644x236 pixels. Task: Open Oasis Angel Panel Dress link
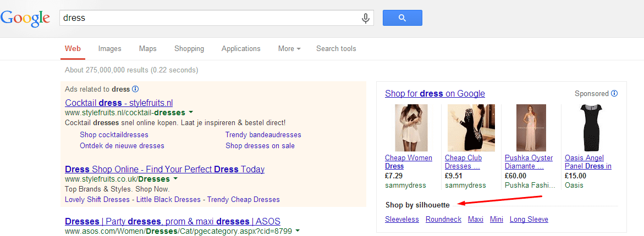point(588,162)
